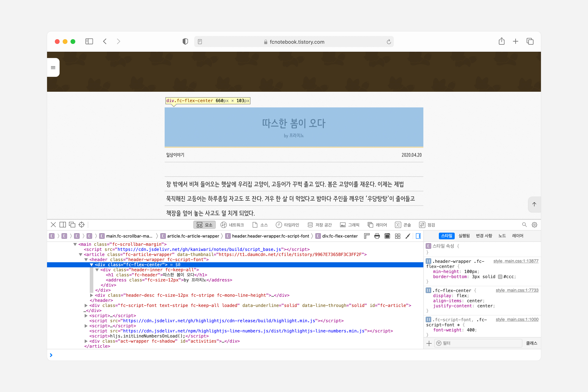Open the style_main.css:1:7733 source link
The image size is (588, 392).
pyautogui.click(x=517, y=290)
